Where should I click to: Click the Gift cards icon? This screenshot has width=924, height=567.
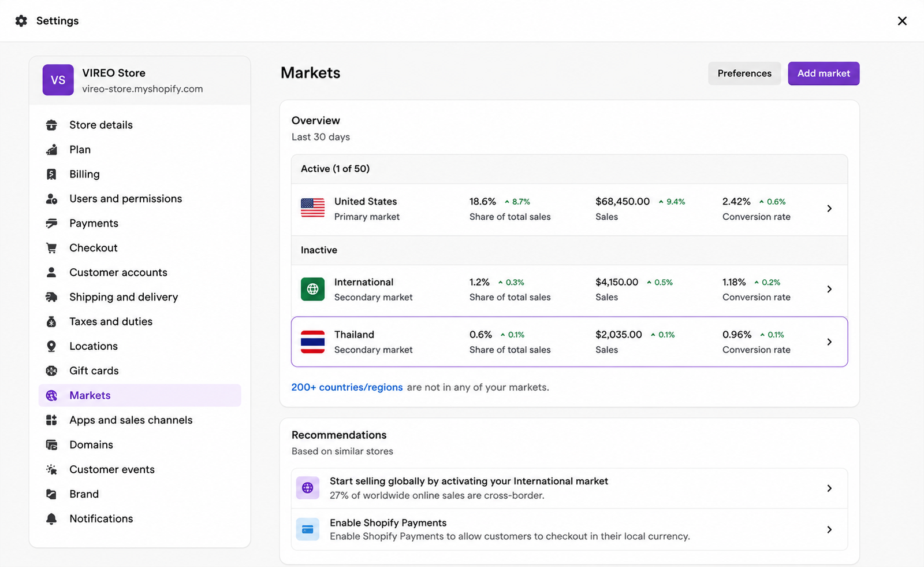tap(51, 370)
